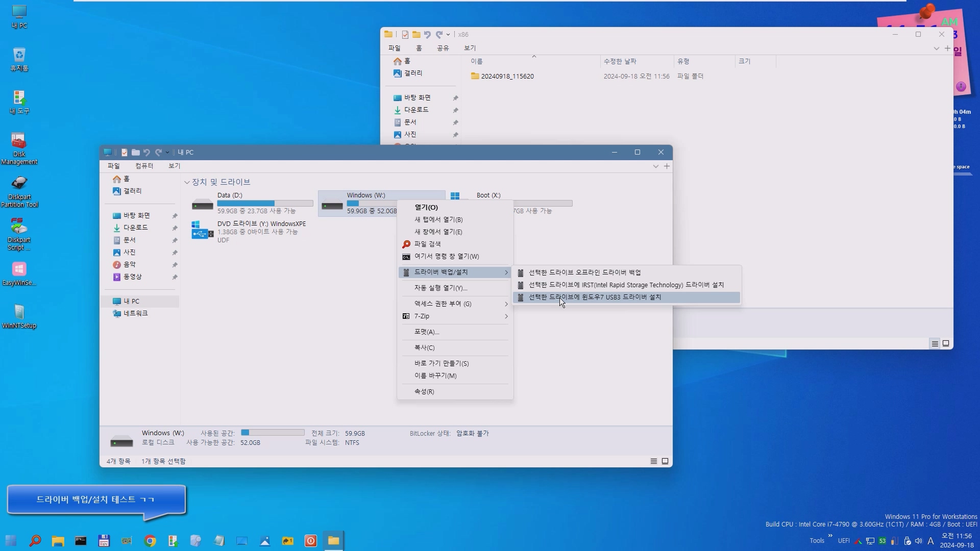The height and width of the screenshot is (551, 980).
Task: Choose 속성(R) from context menu
Action: pyautogui.click(x=424, y=391)
